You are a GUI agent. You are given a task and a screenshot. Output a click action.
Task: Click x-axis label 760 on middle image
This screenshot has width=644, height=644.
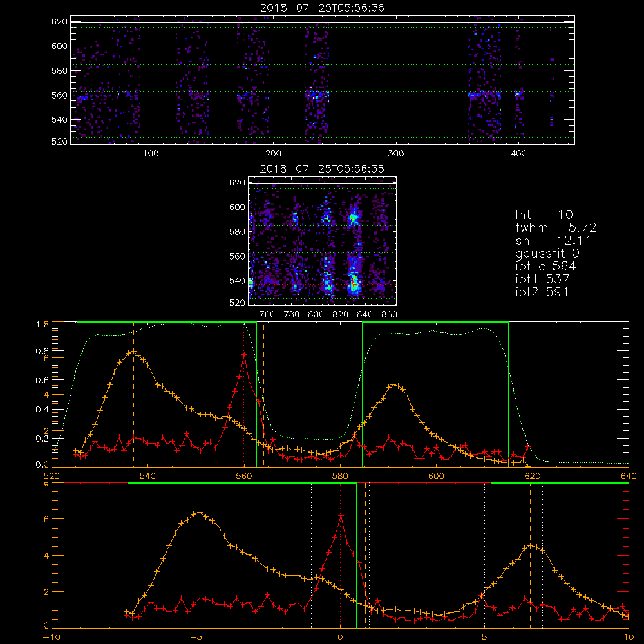[267, 315]
